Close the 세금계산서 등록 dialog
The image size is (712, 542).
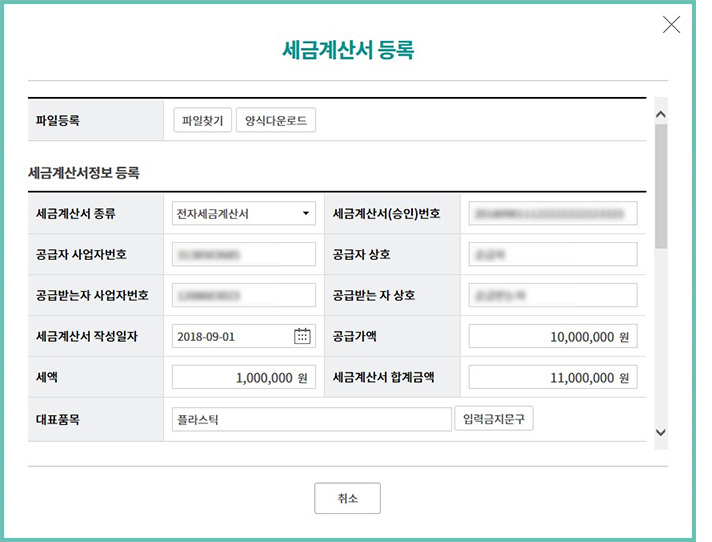(x=671, y=25)
